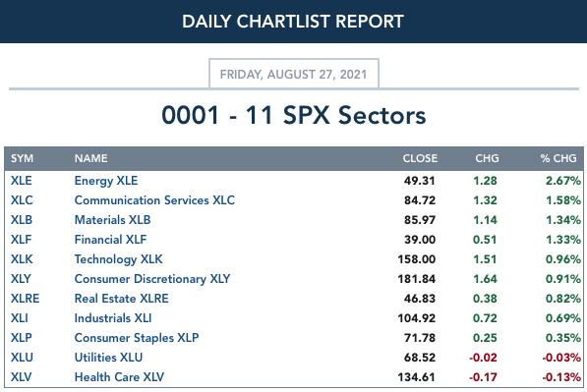Image resolution: width=587 pixels, height=392 pixels.
Task: Select the XLB symbol link
Action: click(22, 220)
